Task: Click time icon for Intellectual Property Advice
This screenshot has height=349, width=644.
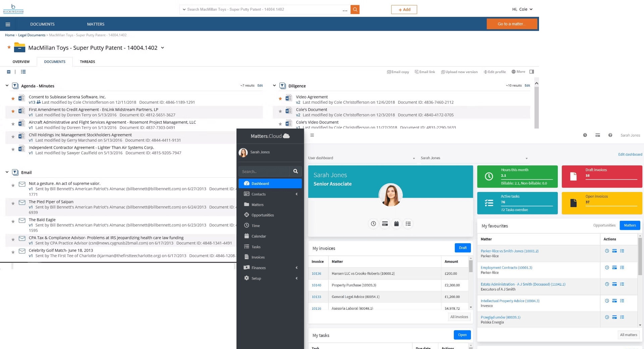Action: coord(607,301)
